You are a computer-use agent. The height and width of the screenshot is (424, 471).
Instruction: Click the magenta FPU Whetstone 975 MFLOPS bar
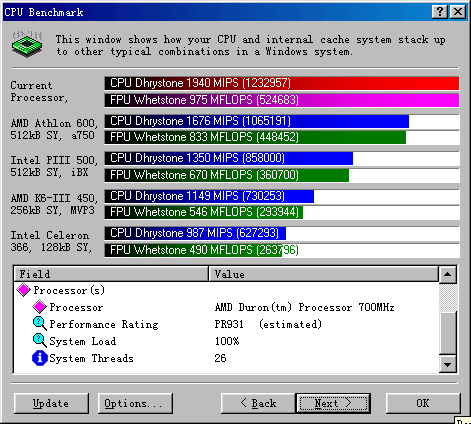[282, 100]
